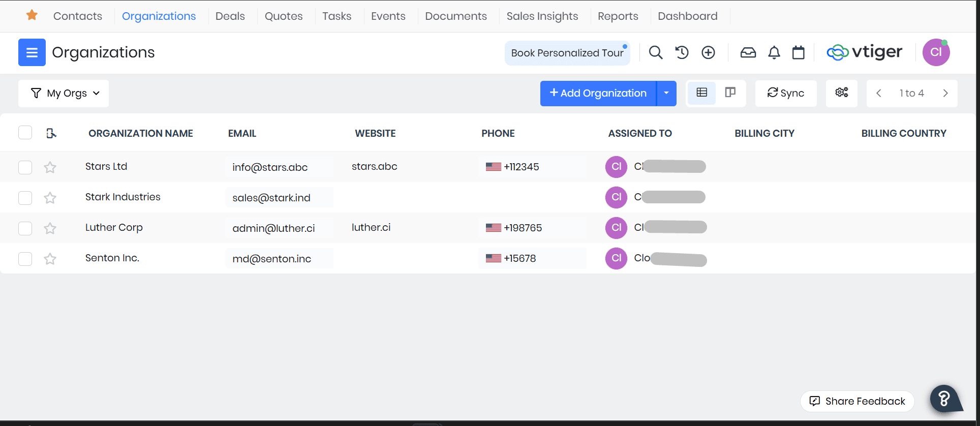Screen dimensions: 980x426
Task: Open the inbox tray icon
Action: coord(748,52)
